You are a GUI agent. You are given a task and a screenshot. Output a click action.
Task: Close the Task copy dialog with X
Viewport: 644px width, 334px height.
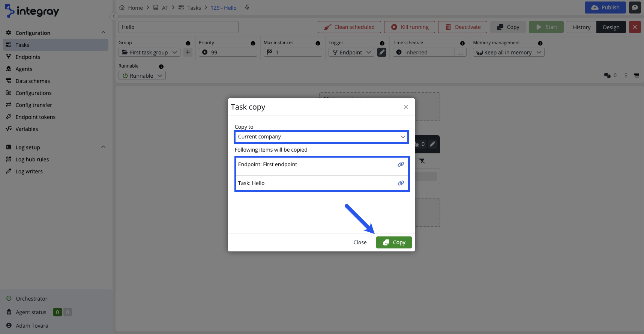pyautogui.click(x=406, y=107)
